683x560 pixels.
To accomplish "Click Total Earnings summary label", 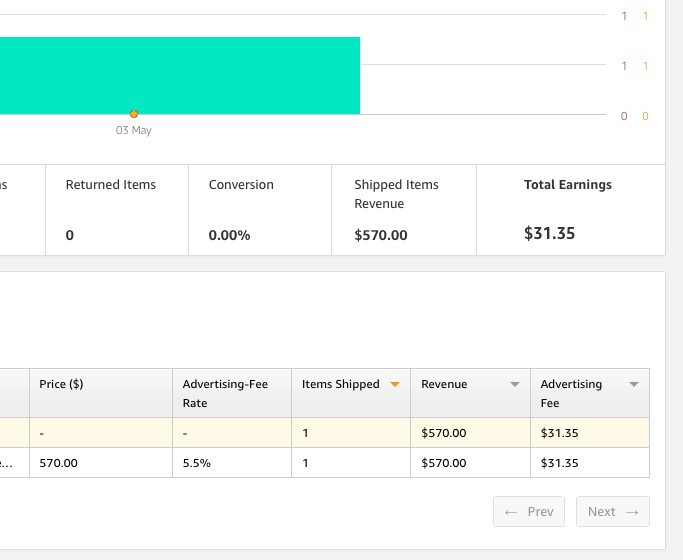I will coord(568,185).
